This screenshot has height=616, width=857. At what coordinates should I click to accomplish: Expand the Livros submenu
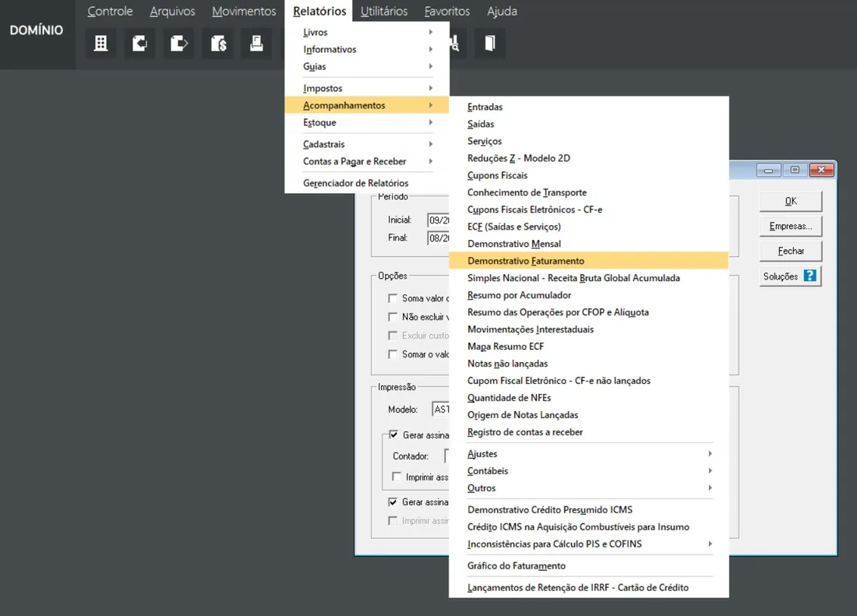point(367,32)
